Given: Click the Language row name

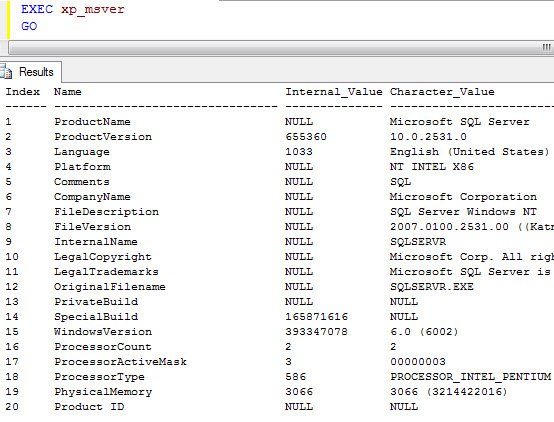Looking at the screenshot, I should click(x=82, y=152).
